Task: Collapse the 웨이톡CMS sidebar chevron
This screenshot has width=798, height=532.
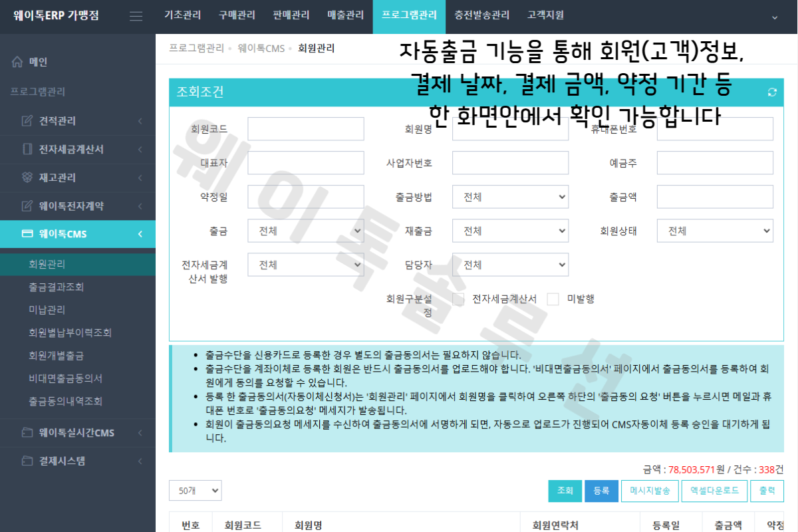Action: (140, 234)
